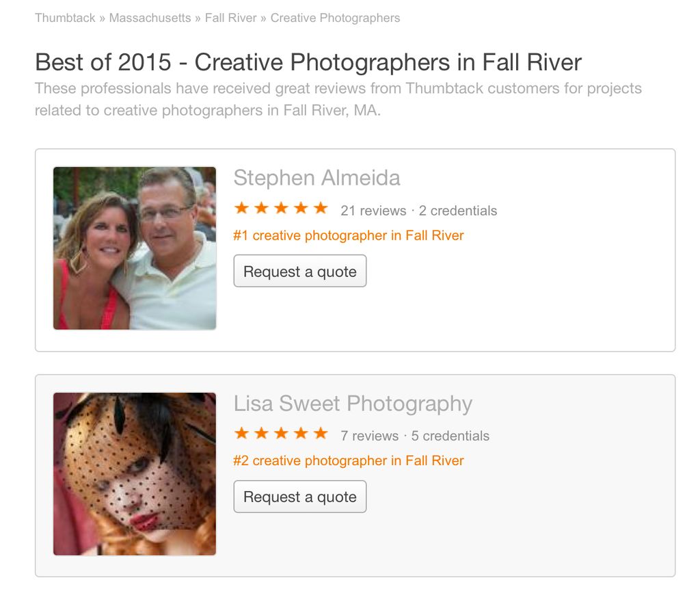The image size is (700, 602).
Task: Select the first star in Lisa Sweet's rating
Action: 240,432
